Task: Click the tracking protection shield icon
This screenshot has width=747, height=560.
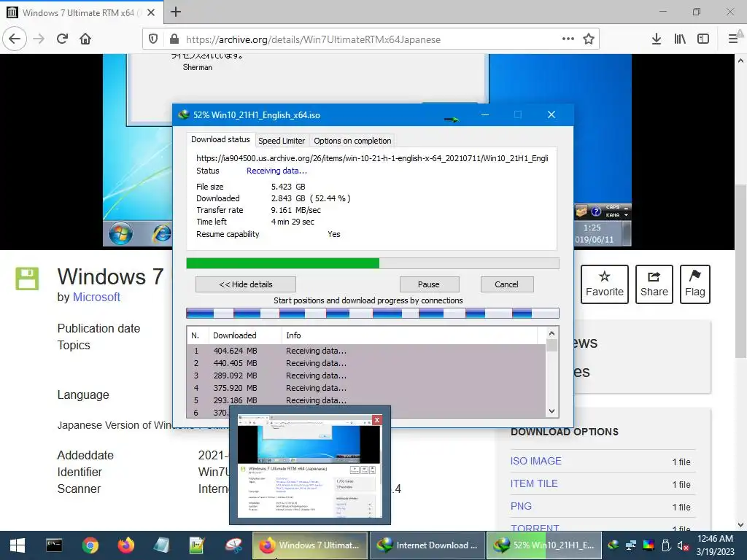Action: coord(153,39)
